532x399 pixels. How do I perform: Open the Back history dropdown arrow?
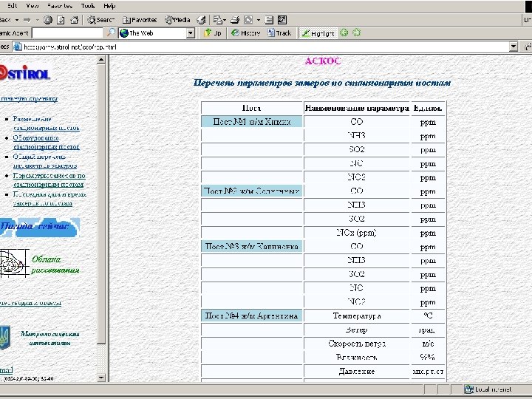tap(16, 20)
